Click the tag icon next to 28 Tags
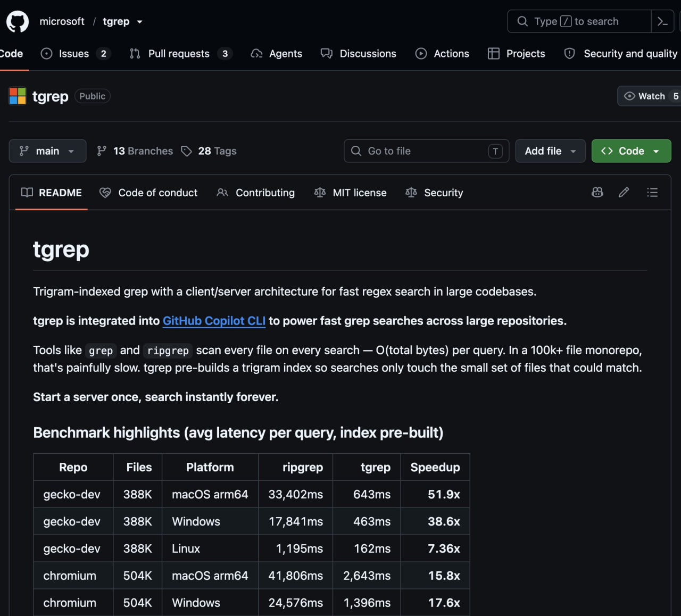The height and width of the screenshot is (616, 681). [x=186, y=151]
